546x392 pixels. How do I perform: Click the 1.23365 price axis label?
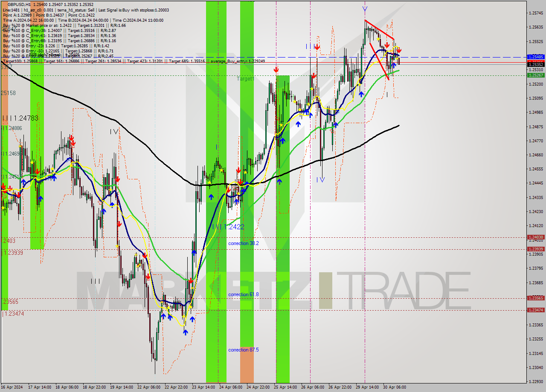[536, 325]
